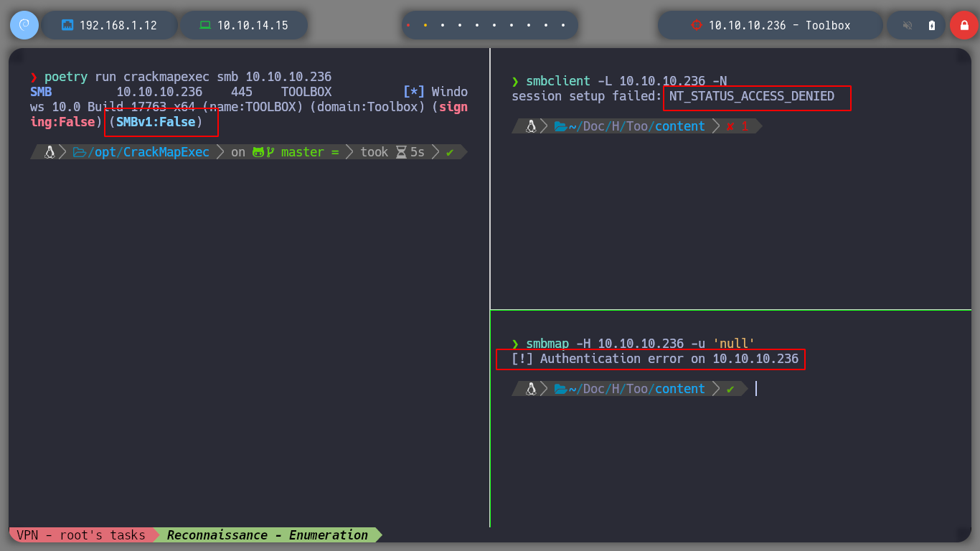980x551 pixels.
Task: Switch to the last white workspace dot
Action: [x=564, y=25]
